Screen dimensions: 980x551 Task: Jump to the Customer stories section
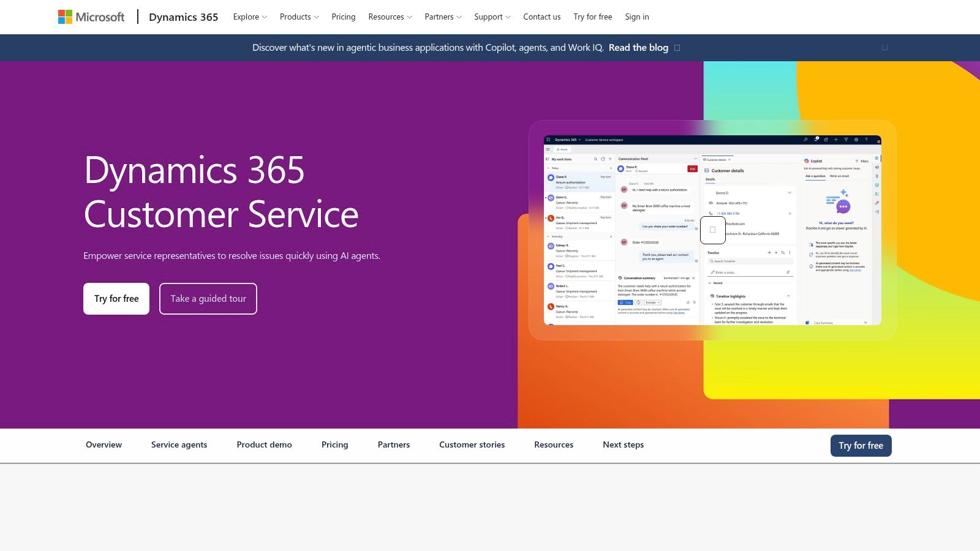472,445
